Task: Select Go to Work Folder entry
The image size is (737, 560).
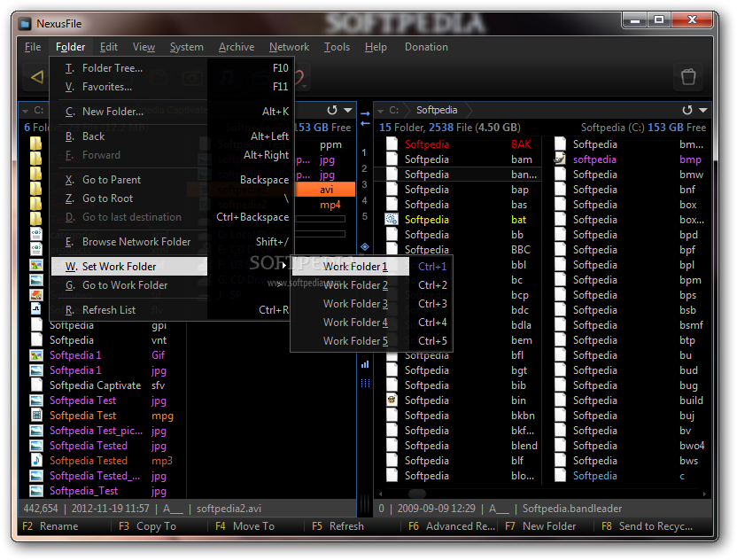Action: (x=172, y=285)
